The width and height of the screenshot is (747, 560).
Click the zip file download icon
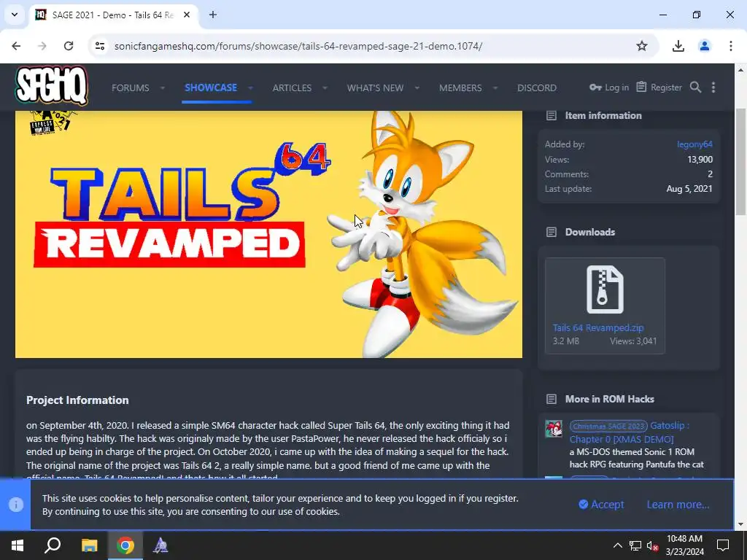coord(605,289)
